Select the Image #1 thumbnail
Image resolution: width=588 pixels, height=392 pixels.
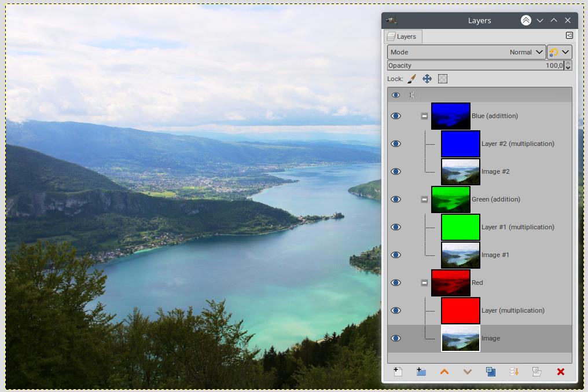click(461, 255)
